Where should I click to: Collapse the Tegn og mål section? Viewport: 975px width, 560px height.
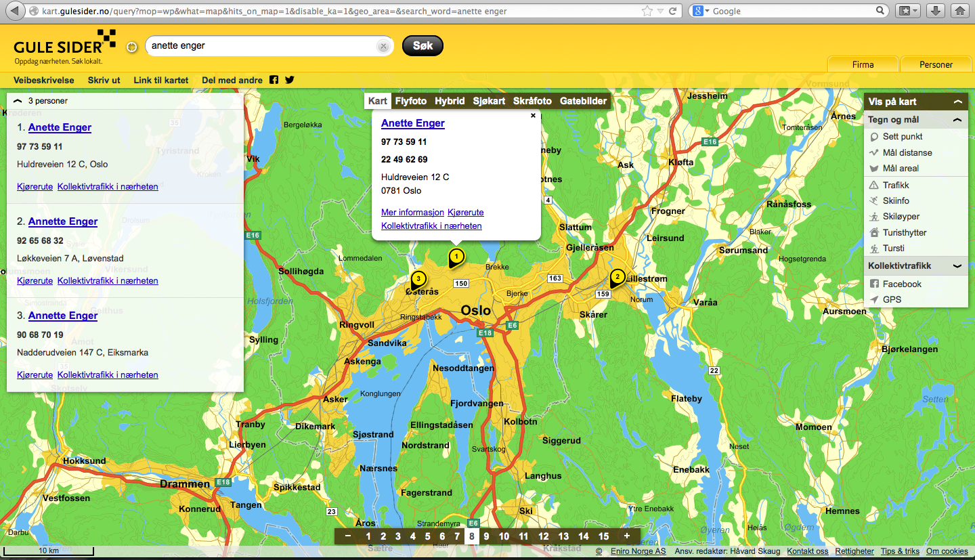tap(957, 120)
